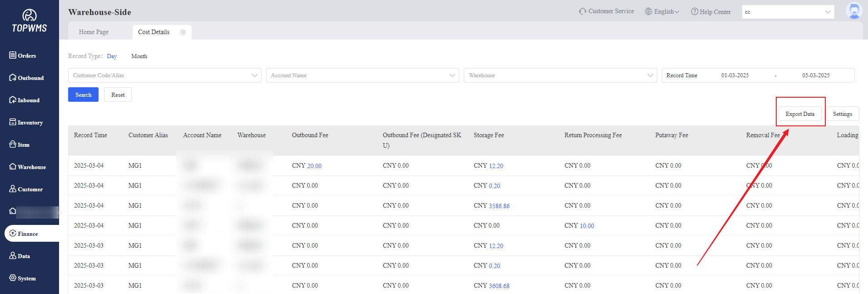
Task: Click the user avatar icon
Action: 853,11
